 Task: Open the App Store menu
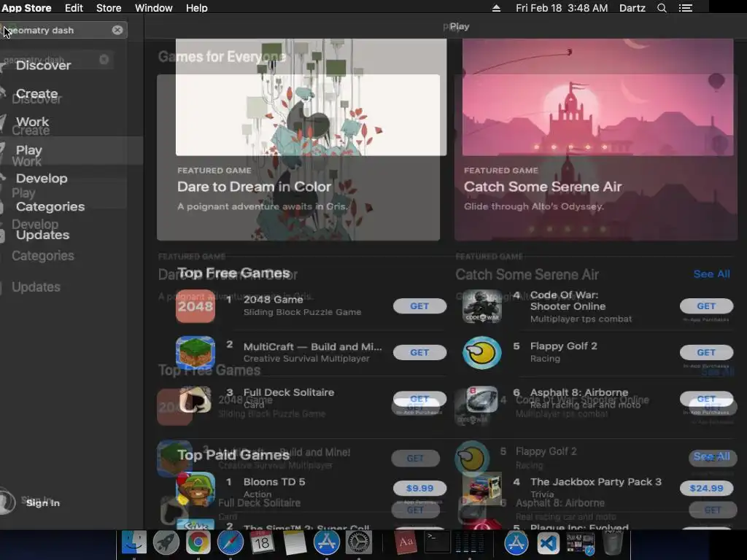(x=26, y=8)
